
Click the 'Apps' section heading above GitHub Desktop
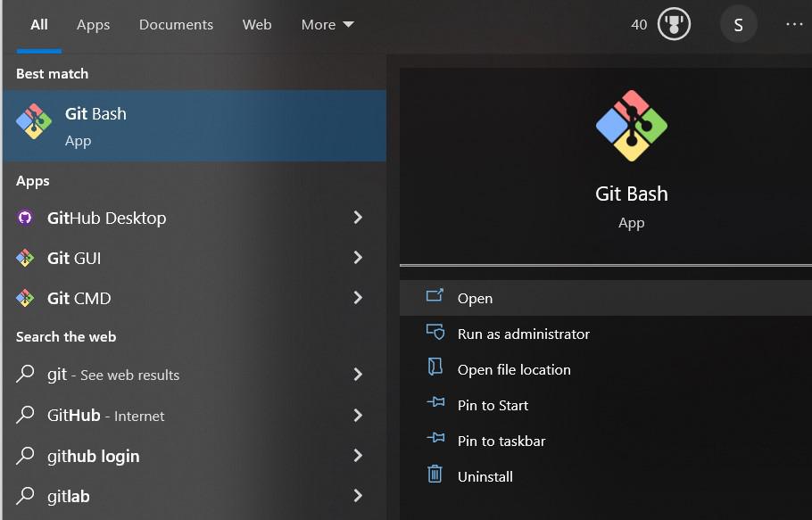click(x=33, y=181)
